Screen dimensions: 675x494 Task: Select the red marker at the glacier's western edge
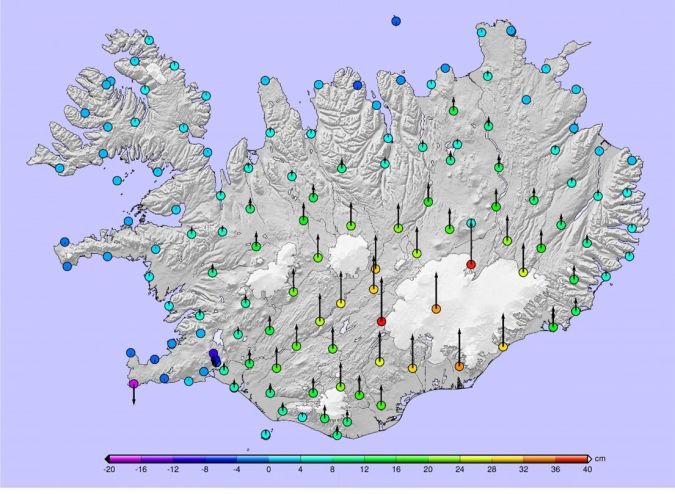click(x=381, y=321)
